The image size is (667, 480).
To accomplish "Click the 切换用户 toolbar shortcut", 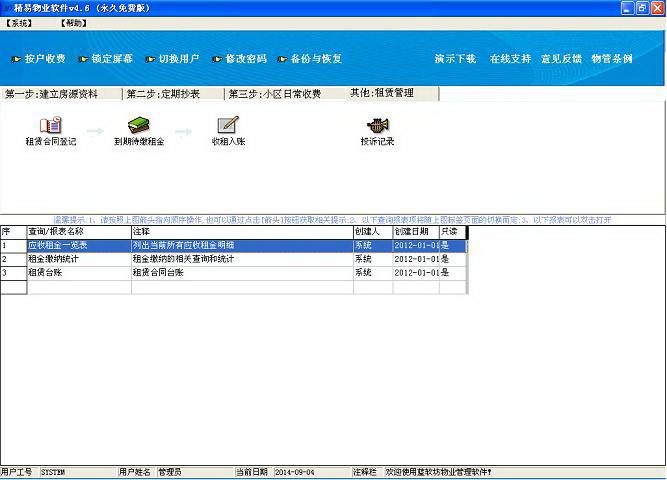I will click(x=173, y=59).
